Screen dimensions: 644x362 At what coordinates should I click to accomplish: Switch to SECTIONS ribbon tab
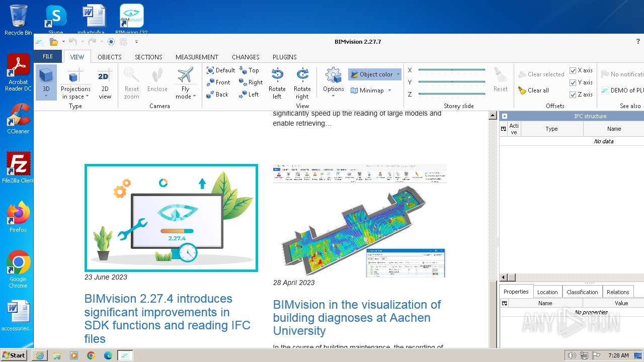(x=148, y=57)
